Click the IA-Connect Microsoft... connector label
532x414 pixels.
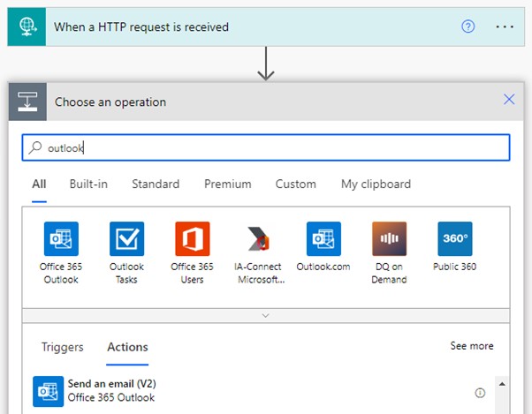[x=258, y=273]
